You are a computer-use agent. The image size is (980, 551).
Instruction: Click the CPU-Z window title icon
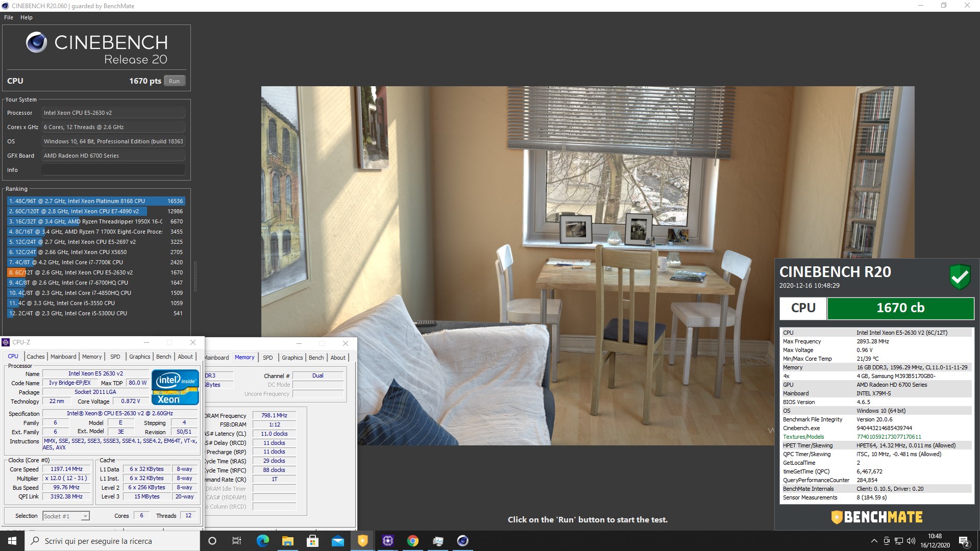click(x=6, y=342)
